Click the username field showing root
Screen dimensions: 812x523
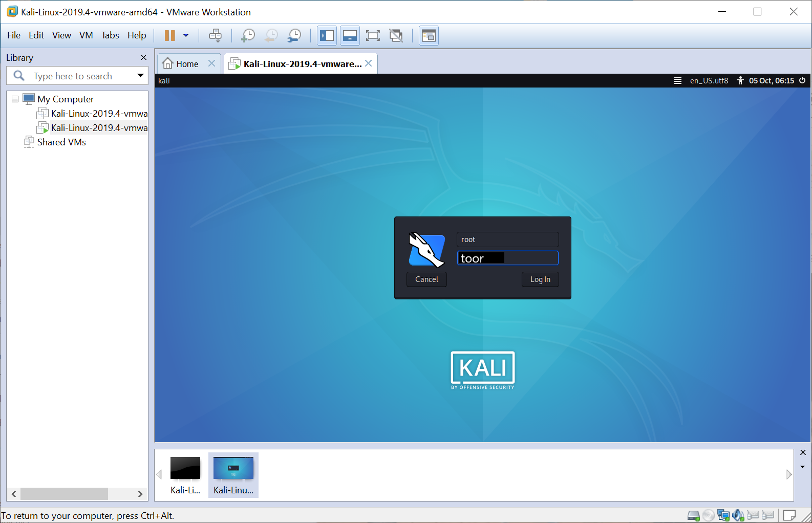pyautogui.click(x=507, y=239)
